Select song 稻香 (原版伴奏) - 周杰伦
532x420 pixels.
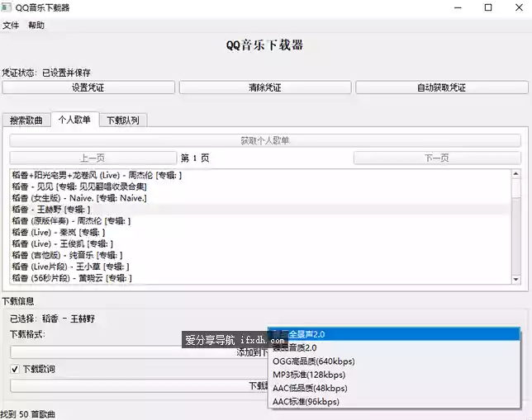260,221
